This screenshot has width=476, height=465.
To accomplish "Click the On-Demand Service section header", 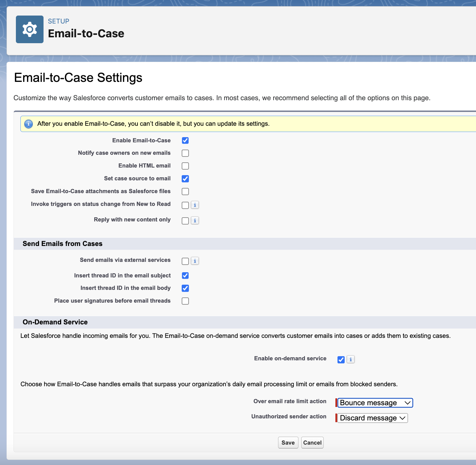I will click(x=55, y=322).
